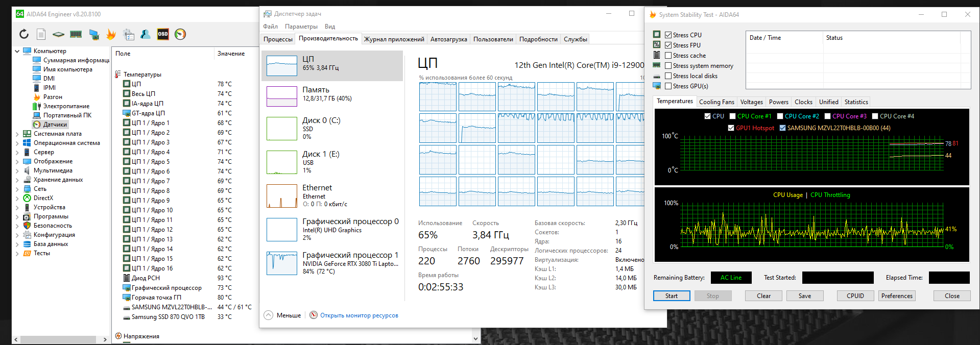Click the Напряжения voltage icon
The image size is (980, 345).
(118, 336)
